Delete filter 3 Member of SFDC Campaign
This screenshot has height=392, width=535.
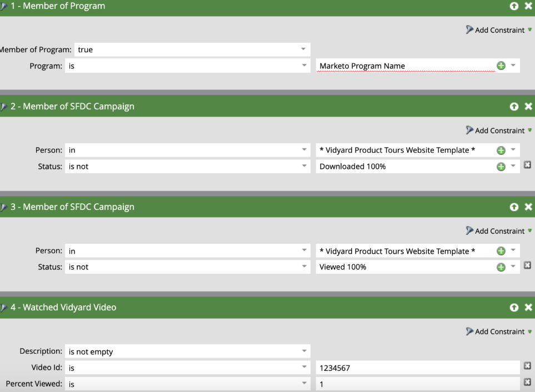point(528,207)
